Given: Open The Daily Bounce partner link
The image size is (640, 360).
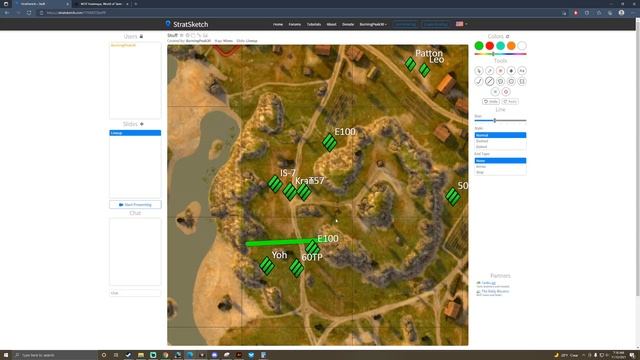Looking at the screenshot, I should 495,291.
